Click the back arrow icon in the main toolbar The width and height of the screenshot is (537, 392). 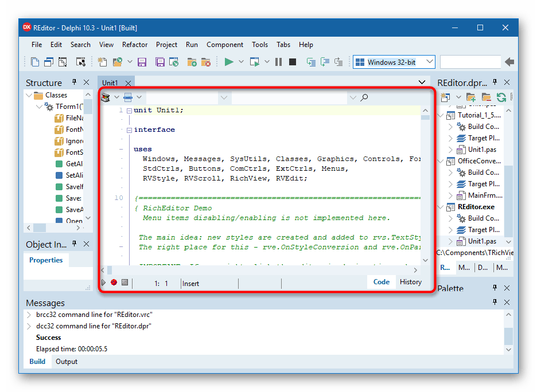click(x=509, y=62)
